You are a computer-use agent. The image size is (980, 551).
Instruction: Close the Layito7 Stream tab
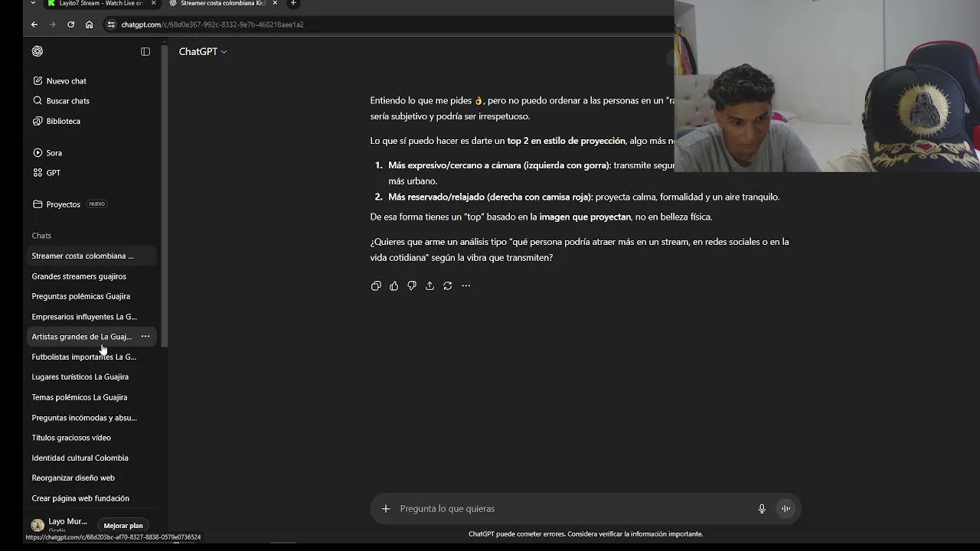(x=153, y=3)
